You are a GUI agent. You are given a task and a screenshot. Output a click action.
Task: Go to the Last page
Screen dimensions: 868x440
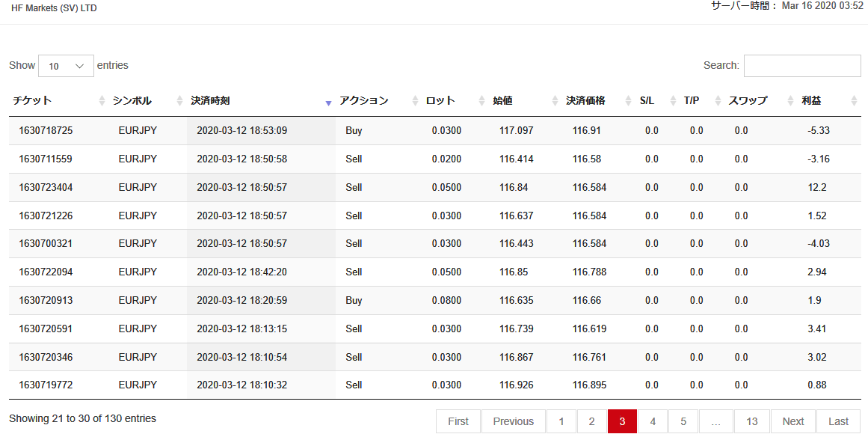click(x=838, y=421)
